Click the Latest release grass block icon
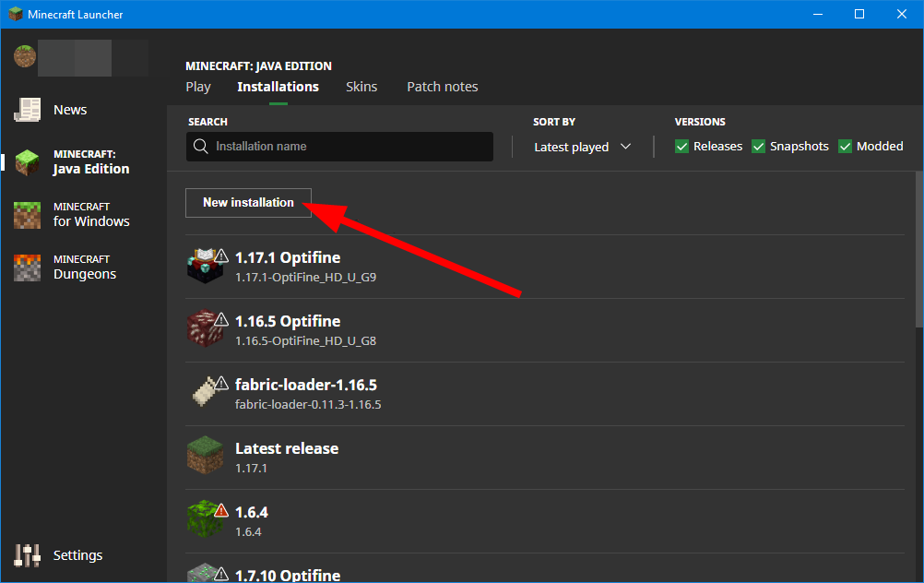Screen dimensions: 924x583 tap(205, 456)
